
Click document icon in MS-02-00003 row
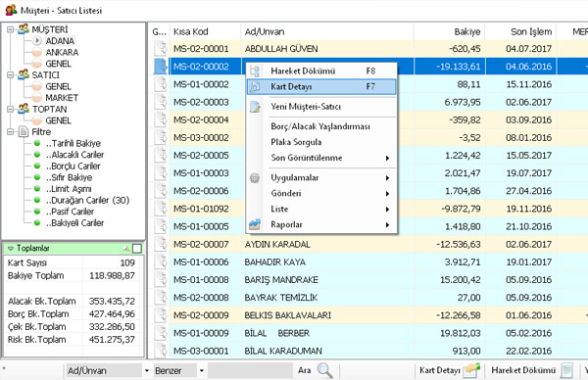click(x=161, y=102)
